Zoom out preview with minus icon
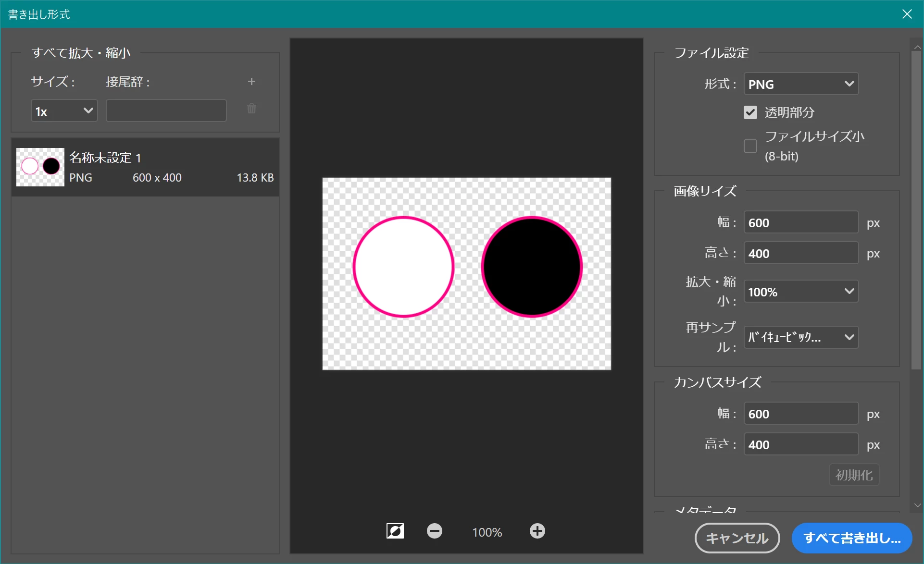924x564 pixels. coord(435,531)
